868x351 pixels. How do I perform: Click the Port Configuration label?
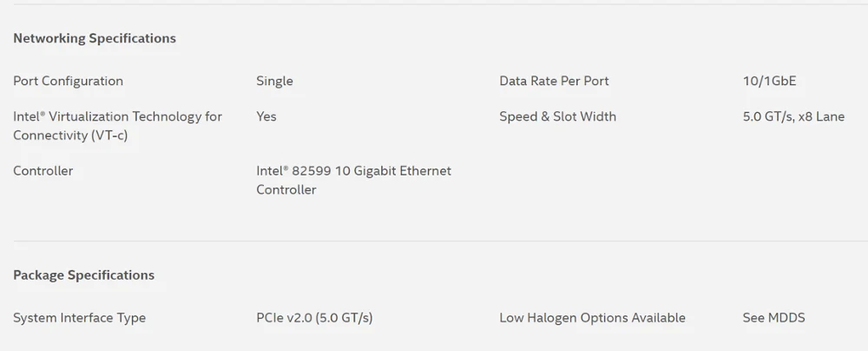pyautogui.click(x=68, y=81)
